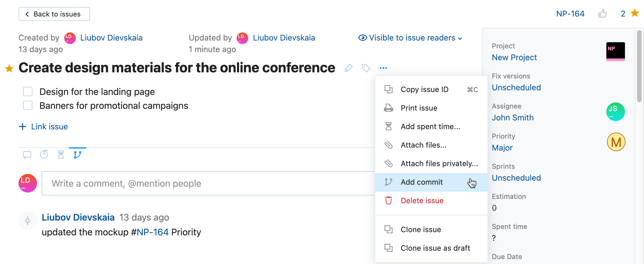Show spent time via the hourglass icon

[60, 155]
